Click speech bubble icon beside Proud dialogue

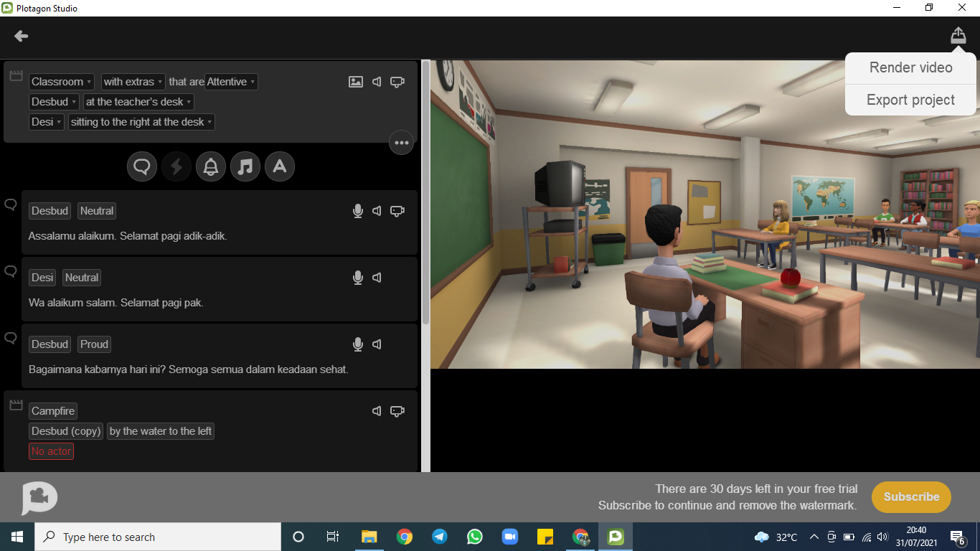click(x=11, y=338)
